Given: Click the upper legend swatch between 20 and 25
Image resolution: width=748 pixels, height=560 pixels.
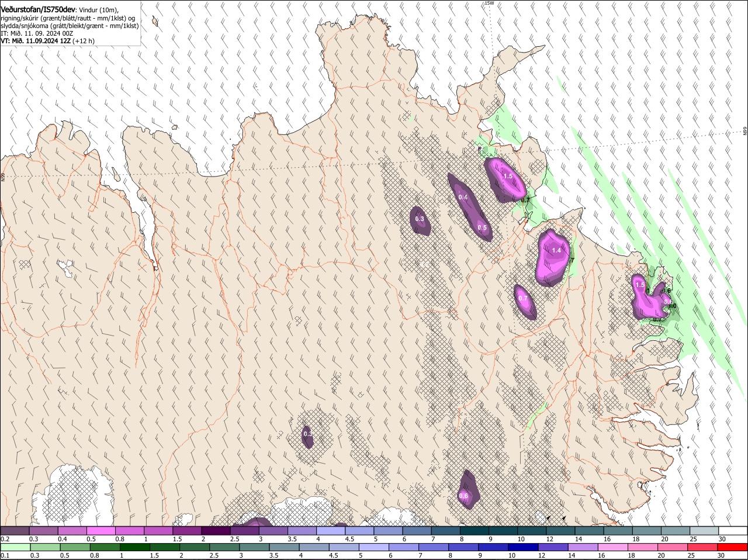Looking at the screenshot, I should 674,530.
